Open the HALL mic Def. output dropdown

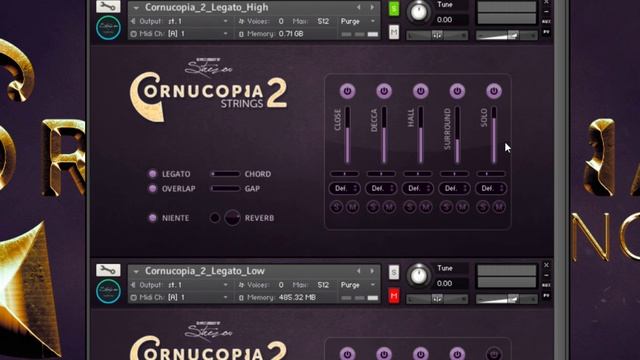click(x=417, y=188)
